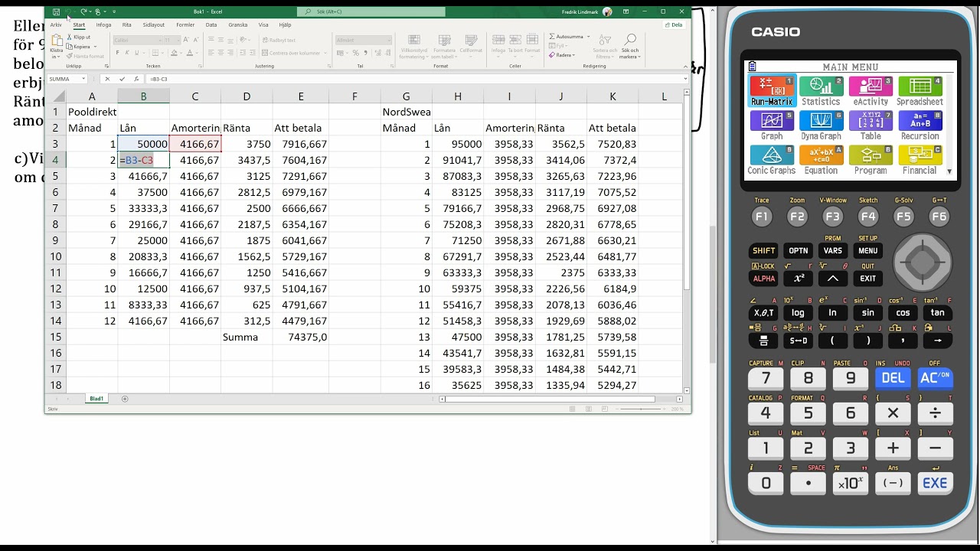Select Table icon on calculator main menu
980x551 pixels.
pos(871,126)
